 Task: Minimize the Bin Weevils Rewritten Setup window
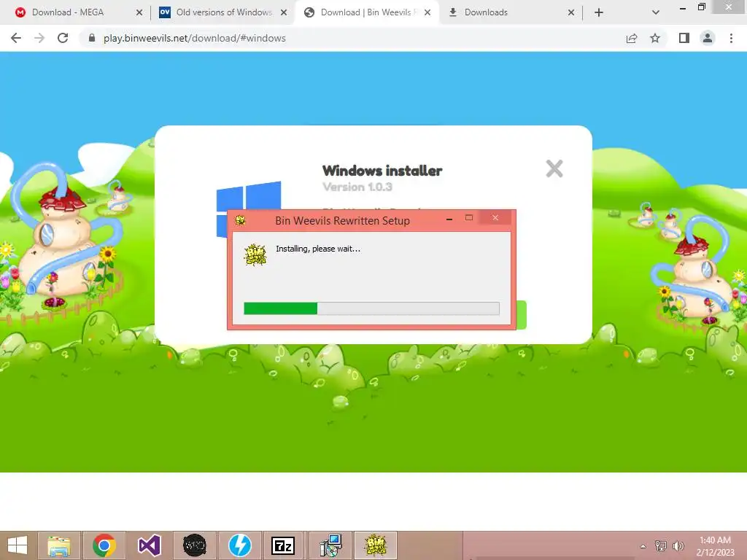click(449, 219)
